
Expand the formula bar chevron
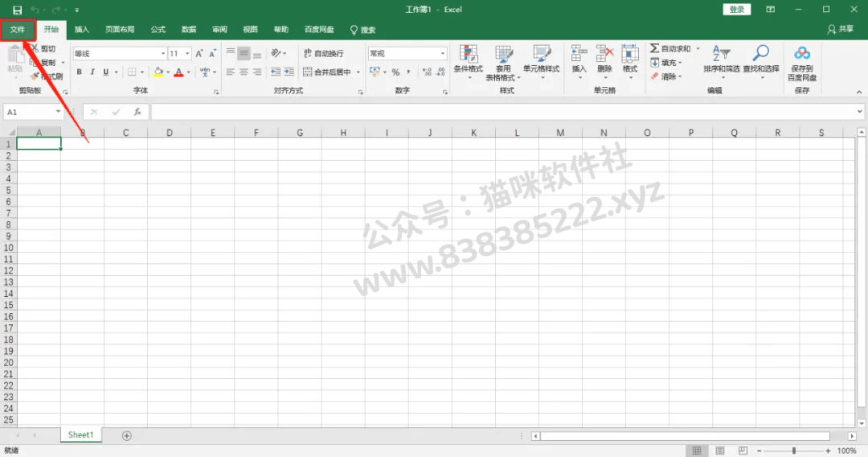859,112
